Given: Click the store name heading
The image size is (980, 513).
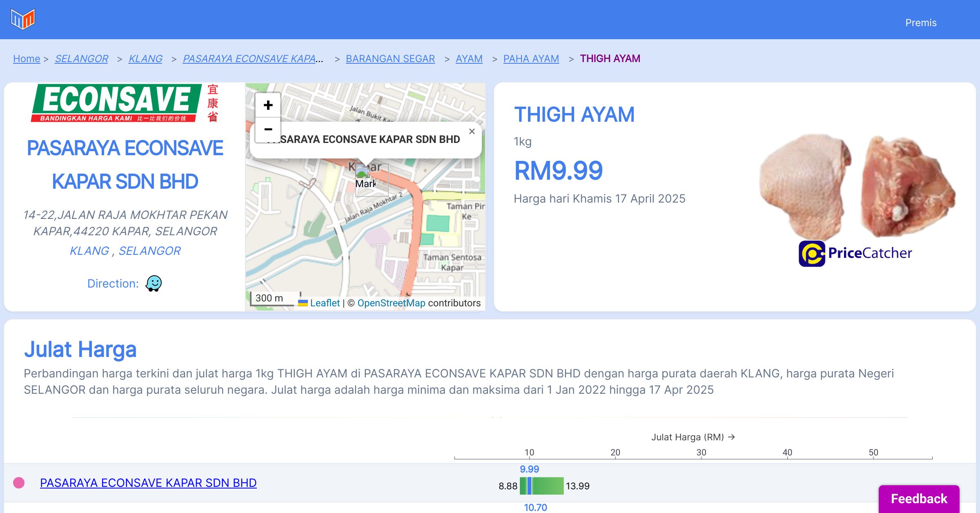Looking at the screenshot, I should coord(125,165).
